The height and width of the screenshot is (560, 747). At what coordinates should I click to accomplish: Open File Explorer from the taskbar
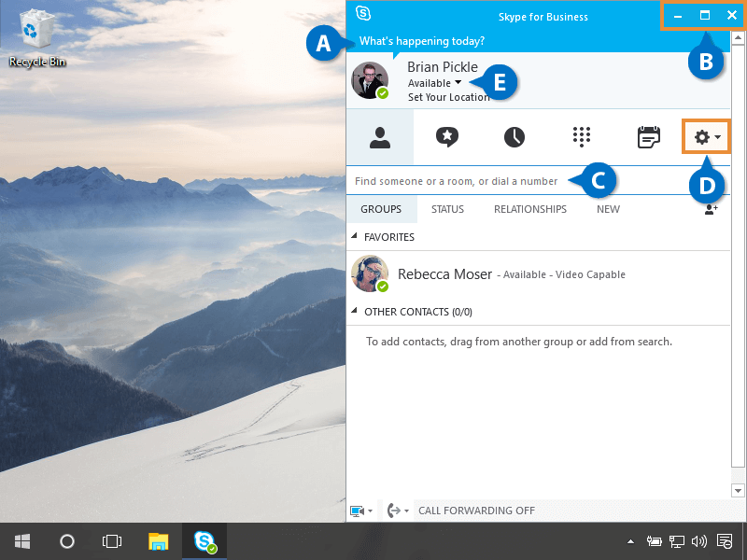tap(159, 541)
